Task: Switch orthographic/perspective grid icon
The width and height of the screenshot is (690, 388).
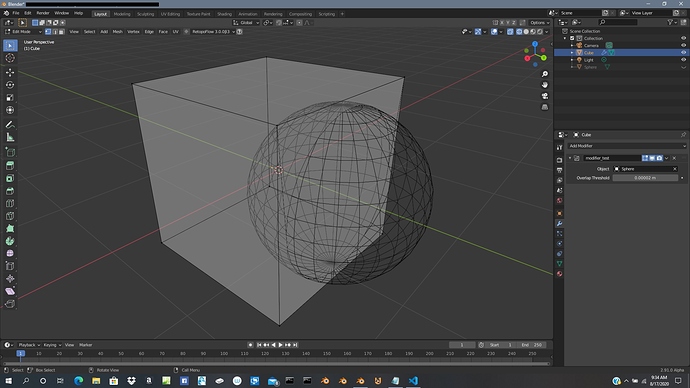Action: [545, 107]
